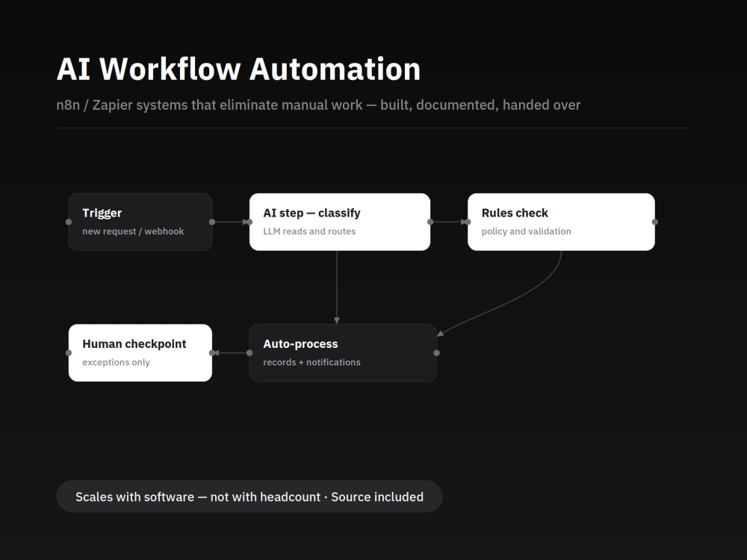Click AI step node's left input port
This screenshot has width=747, height=560.
249,222
